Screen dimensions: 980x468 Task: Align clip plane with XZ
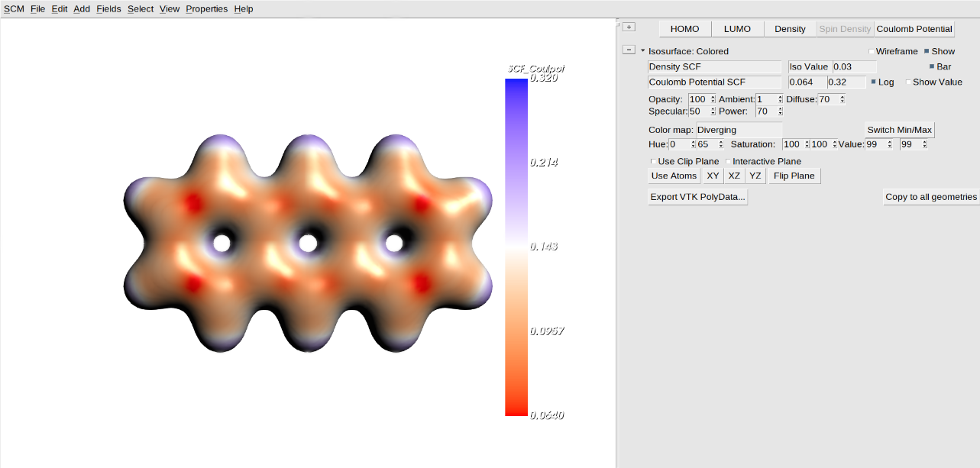pos(733,176)
